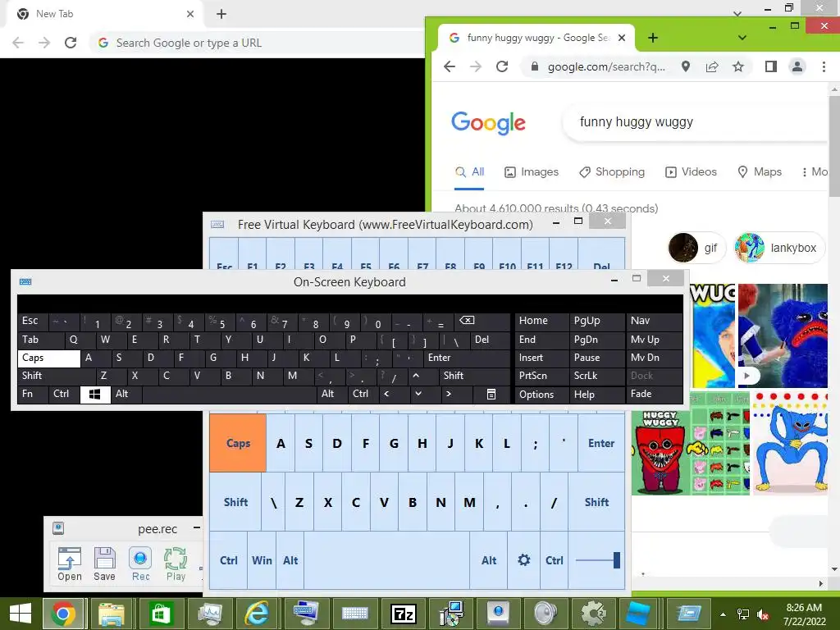Click Reload in the huggy wuggy Chrome window
The width and height of the screenshot is (840, 630).
(501, 66)
